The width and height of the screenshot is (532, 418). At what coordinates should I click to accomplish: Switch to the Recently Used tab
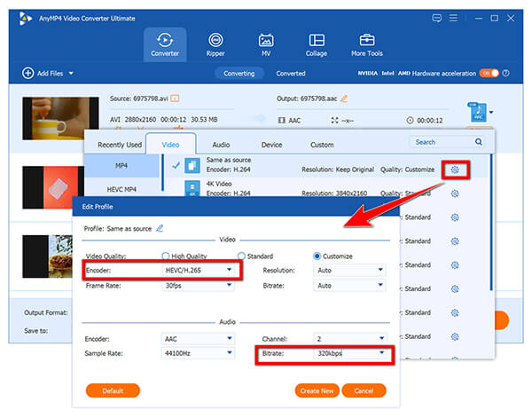[120, 145]
